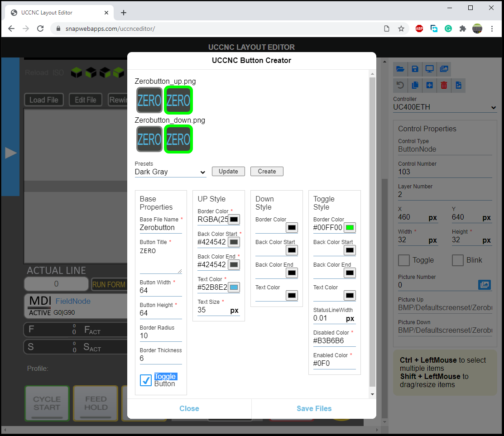The width and height of the screenshot is (504, 436).
Task: Open the UP Style Back Color End swatch
Action: [x=234, y=265]
